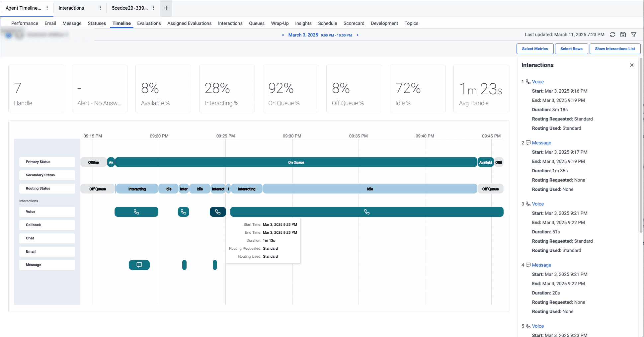Click Show Interactions List button

(615, 49)
